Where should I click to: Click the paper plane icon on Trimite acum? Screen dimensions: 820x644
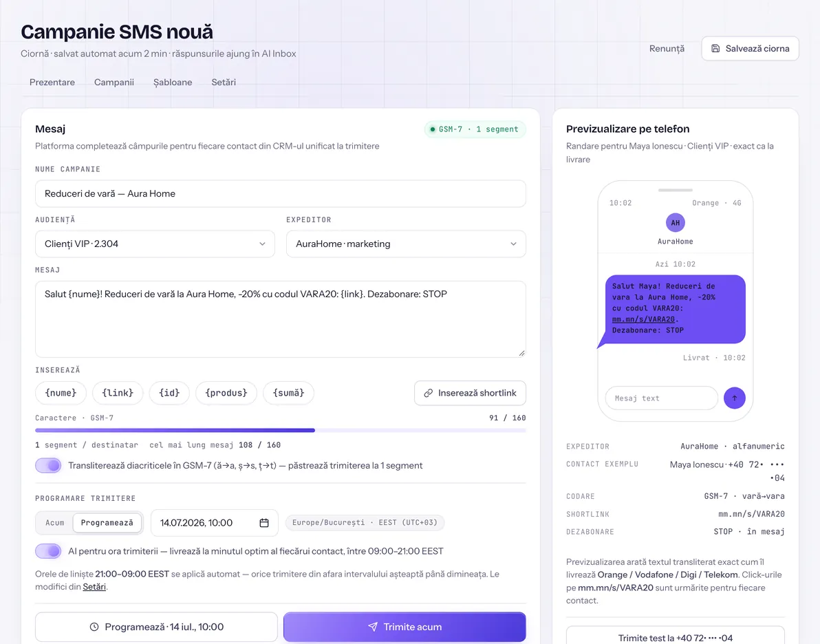[373, 627]
